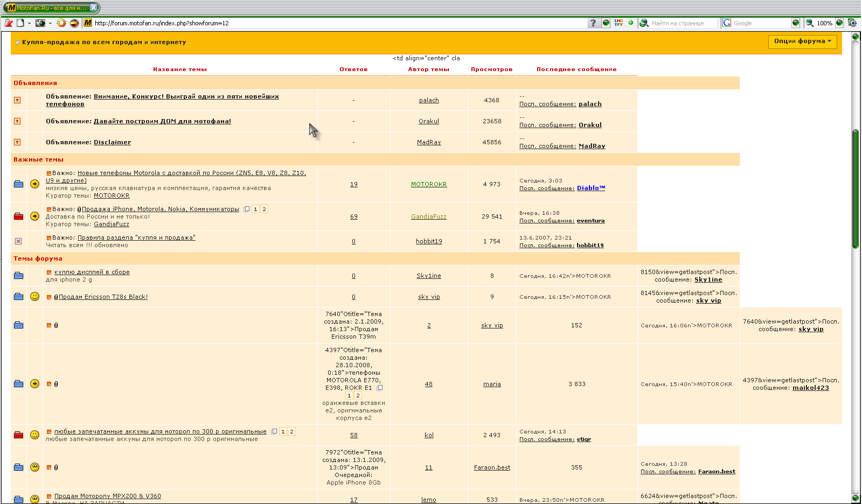Open dropdown arrow beside camera icon

pyautogui.click(x=50, y=23)
